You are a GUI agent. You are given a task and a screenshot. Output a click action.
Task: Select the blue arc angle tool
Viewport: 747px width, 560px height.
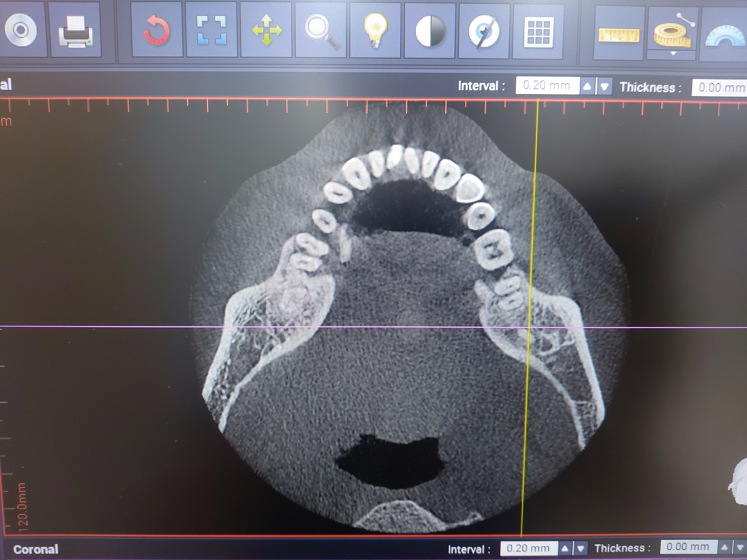[x=725, y=35]
